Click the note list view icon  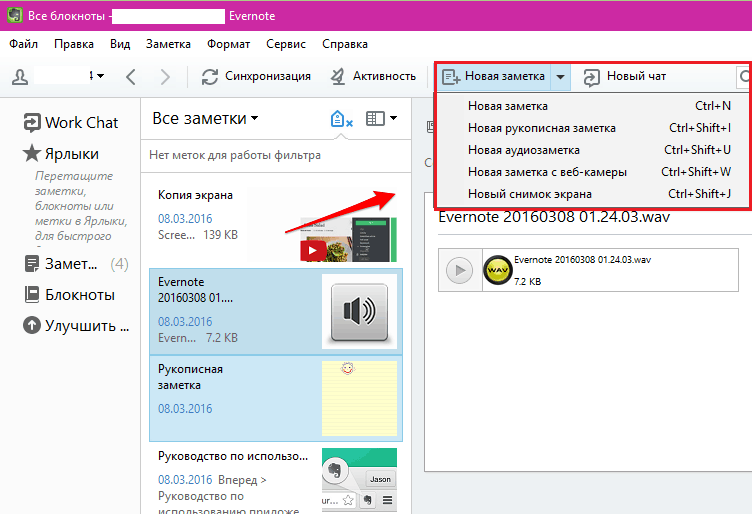(375, 118)
